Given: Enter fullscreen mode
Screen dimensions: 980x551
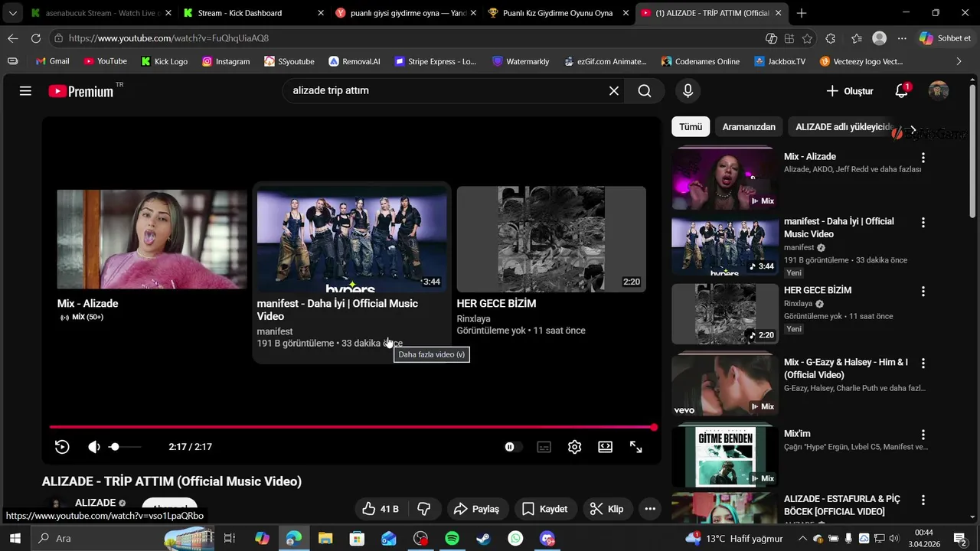Looking at the screenshot, I should (x=636, y=447).
